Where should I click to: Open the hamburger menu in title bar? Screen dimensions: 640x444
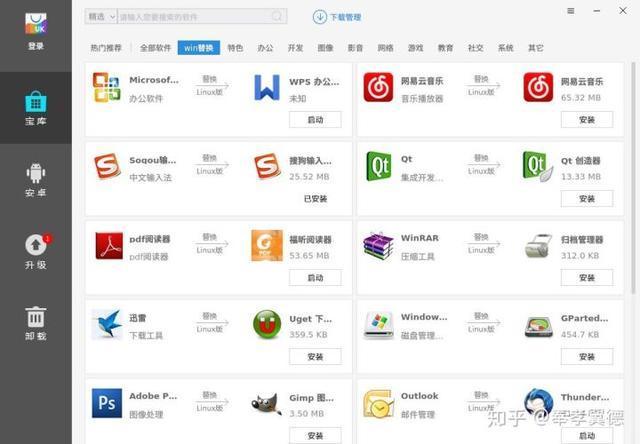coord(571,11)
